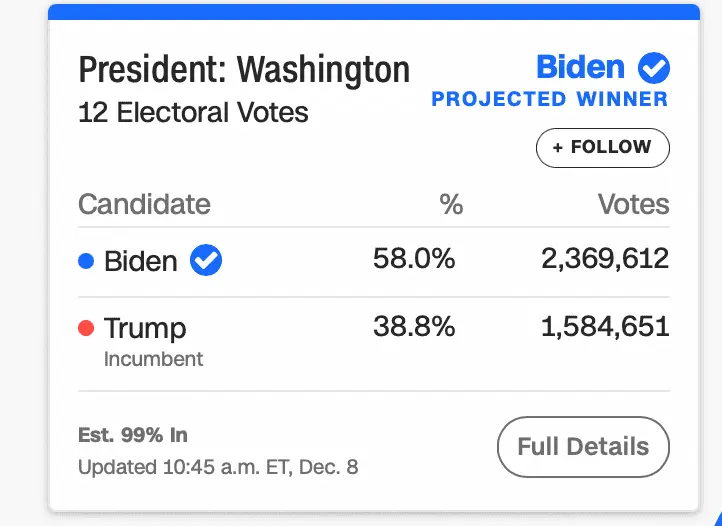This screenshot has height=526, width=722.
Task: Click the 12 Electoral Votes text
Action: 193,112
